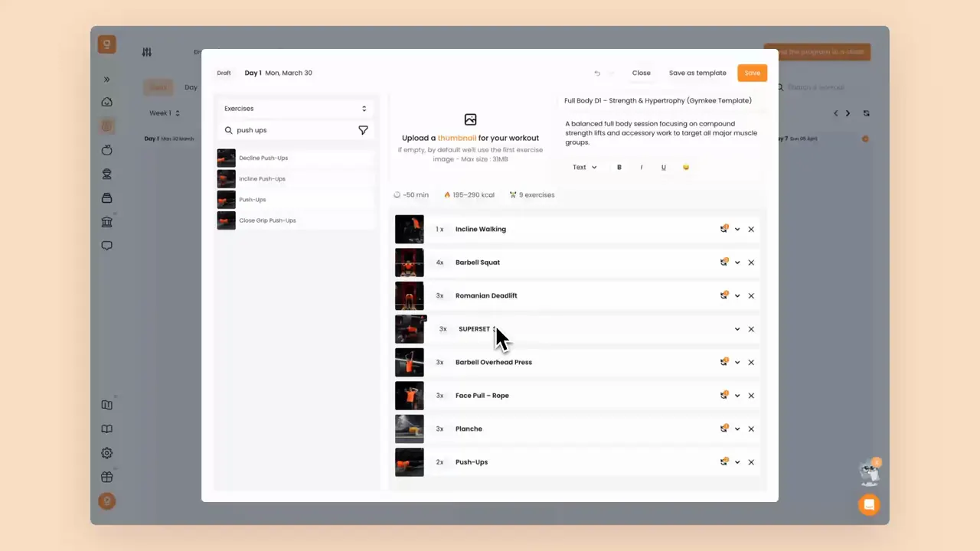Remove Push-Ups from the workout list
980x551 pixels.
point(751,462)
